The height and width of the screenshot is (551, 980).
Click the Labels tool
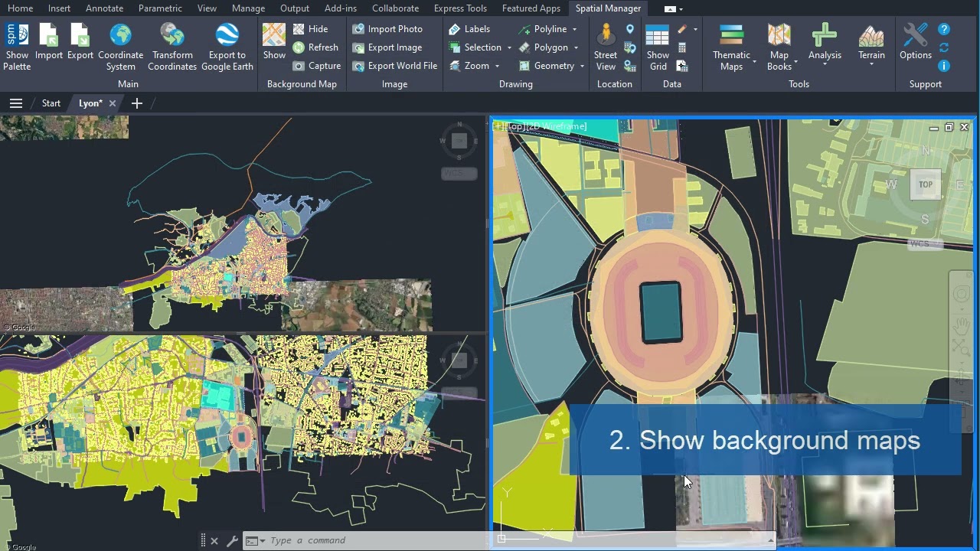click(x=469, y=29)
